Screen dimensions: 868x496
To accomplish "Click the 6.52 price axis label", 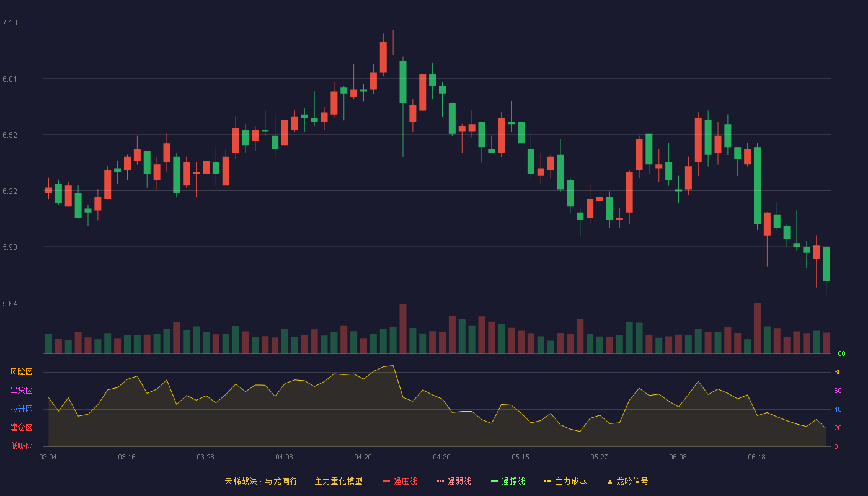I will [10, 135].
